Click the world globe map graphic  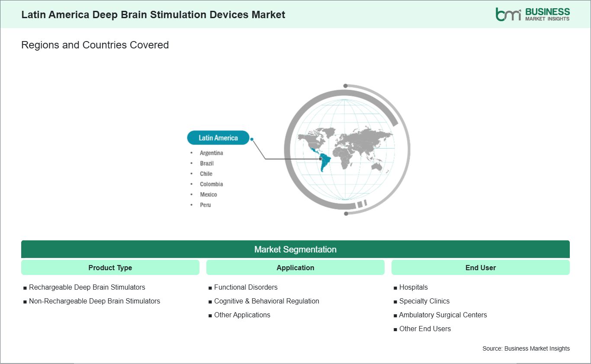click(x=345, y=150)
